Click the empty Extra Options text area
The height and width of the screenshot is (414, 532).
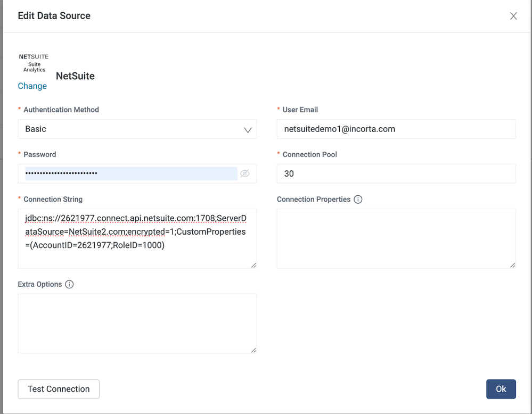pyautogui.click(x=137, y=324)
